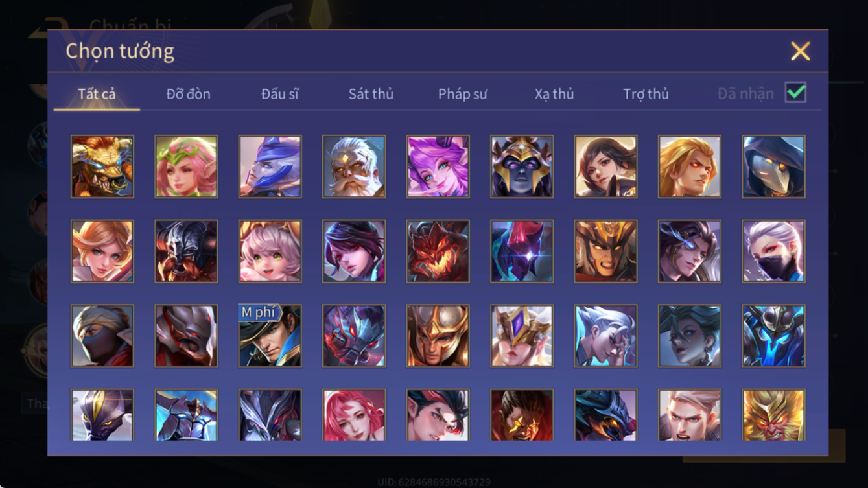Pick the white-bearded old man hero

coord(354,167)
